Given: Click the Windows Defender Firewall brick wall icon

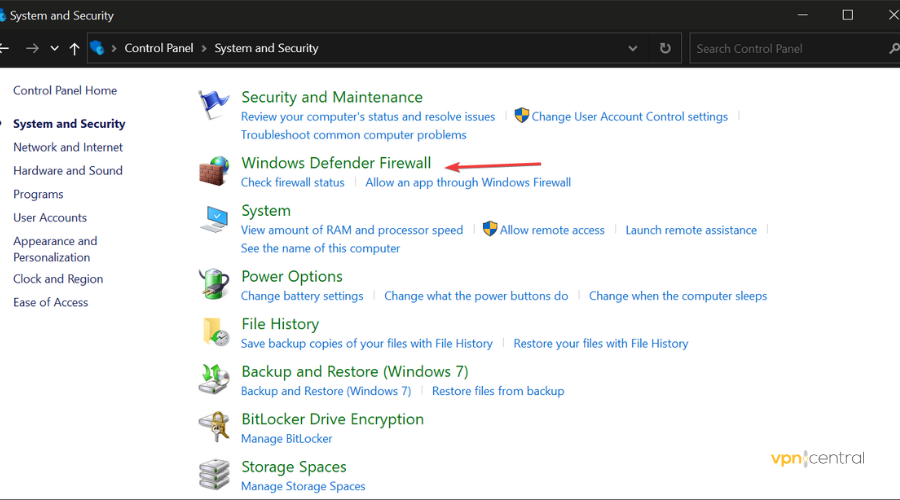Looking at the screenshot, I should pyautogui.click(x=214, y=170).
